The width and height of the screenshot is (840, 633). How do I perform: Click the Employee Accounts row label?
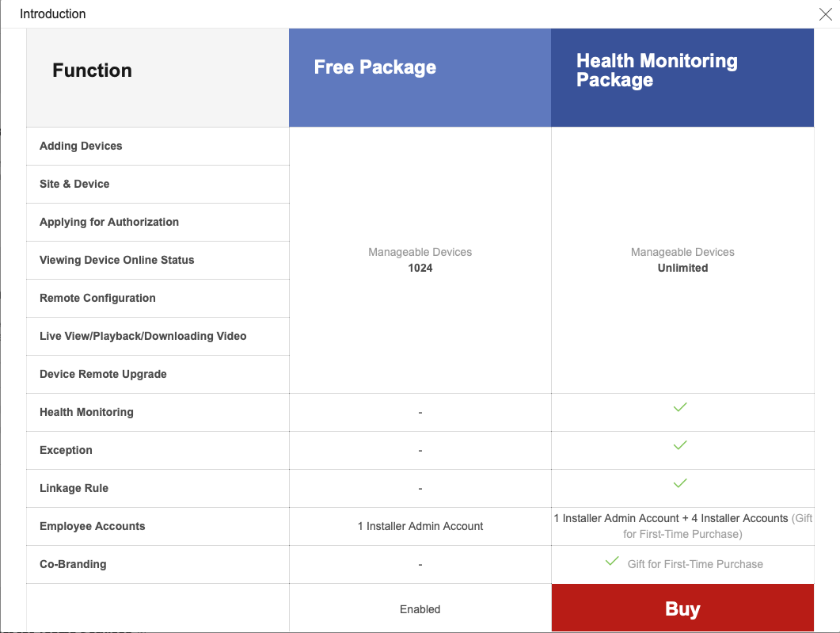[92, 526]
